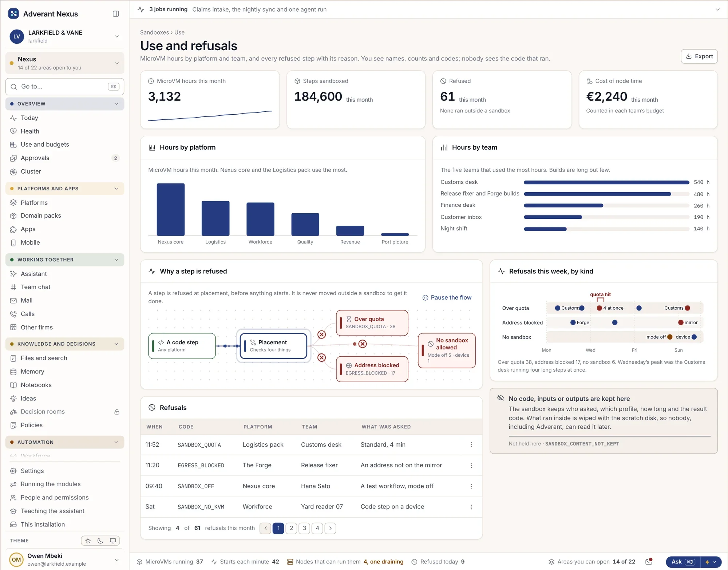Open Approvals with 2 pending
The image size is (728, 570).
(65, 158)
